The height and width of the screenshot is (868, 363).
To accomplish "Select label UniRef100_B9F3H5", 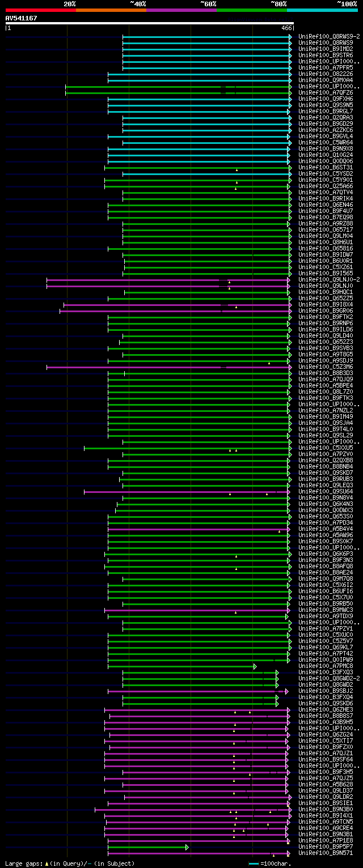I will 326,772.
